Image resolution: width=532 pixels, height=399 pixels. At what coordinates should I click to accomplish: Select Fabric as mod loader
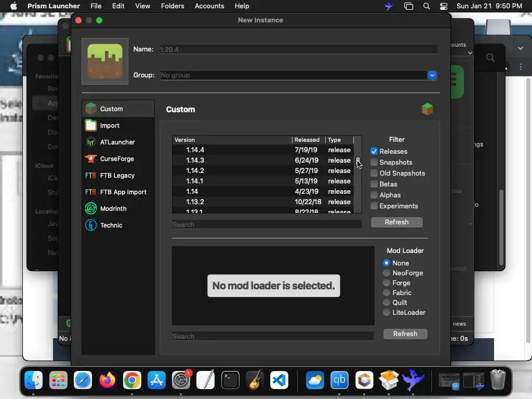[387, 292]
